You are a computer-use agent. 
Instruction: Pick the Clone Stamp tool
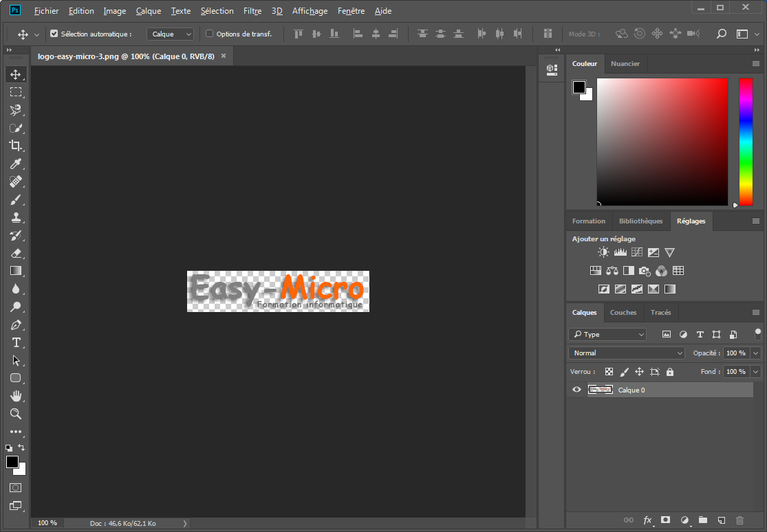coord(16,217)
